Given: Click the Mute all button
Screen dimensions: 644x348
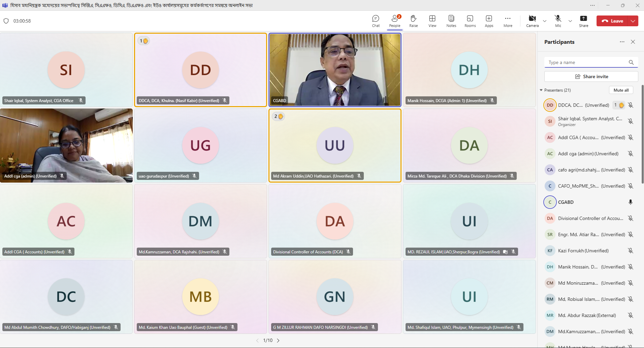Looking at the screenshot, I should [x=621, y=90].
